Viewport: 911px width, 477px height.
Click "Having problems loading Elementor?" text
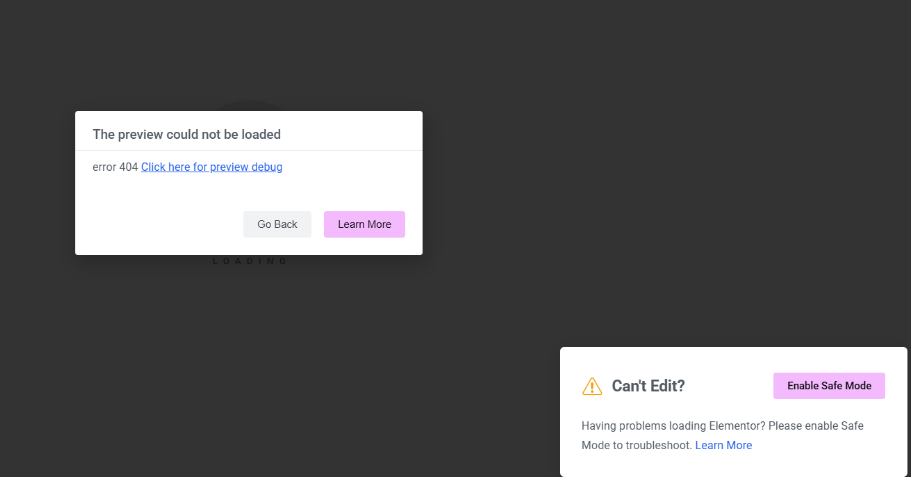pos(672,425)
